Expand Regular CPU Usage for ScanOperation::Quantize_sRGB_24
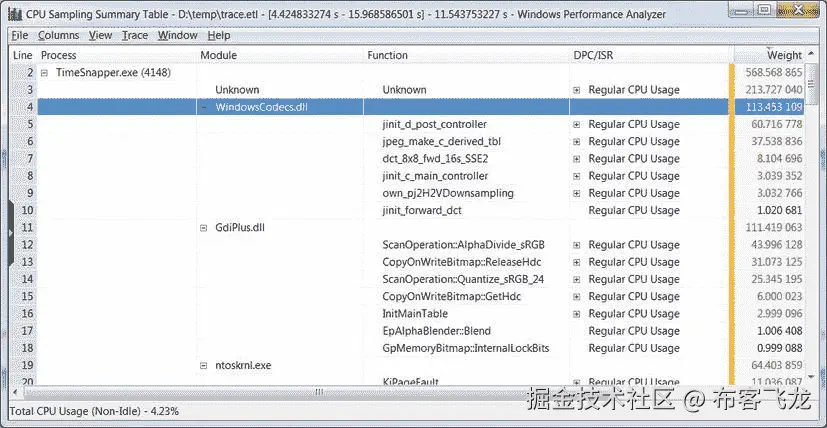Viewport: 827px width, 428px height. tap(577, 279)
